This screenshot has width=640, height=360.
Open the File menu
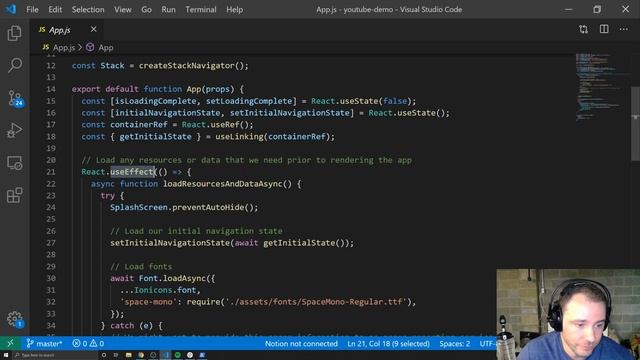pyautogui.click(x=32, y=9)
